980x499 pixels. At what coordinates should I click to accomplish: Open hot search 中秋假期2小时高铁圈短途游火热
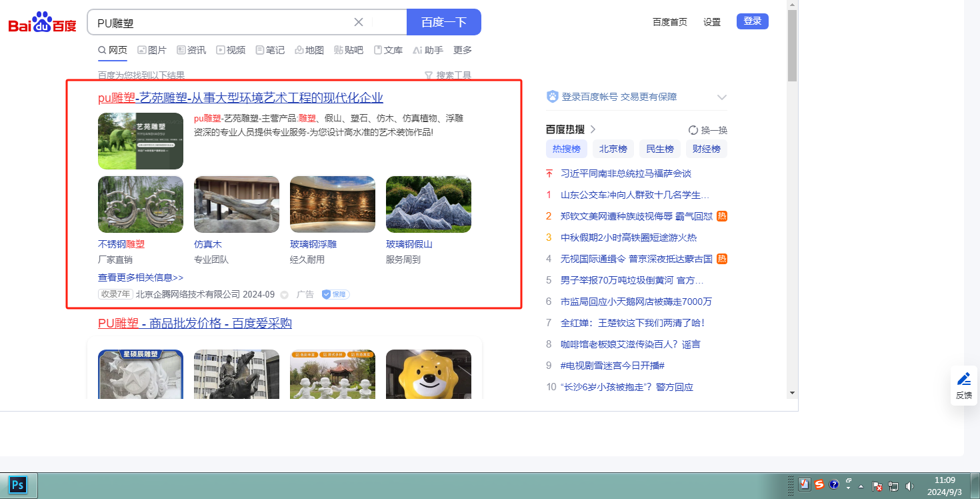pos(629,237)
